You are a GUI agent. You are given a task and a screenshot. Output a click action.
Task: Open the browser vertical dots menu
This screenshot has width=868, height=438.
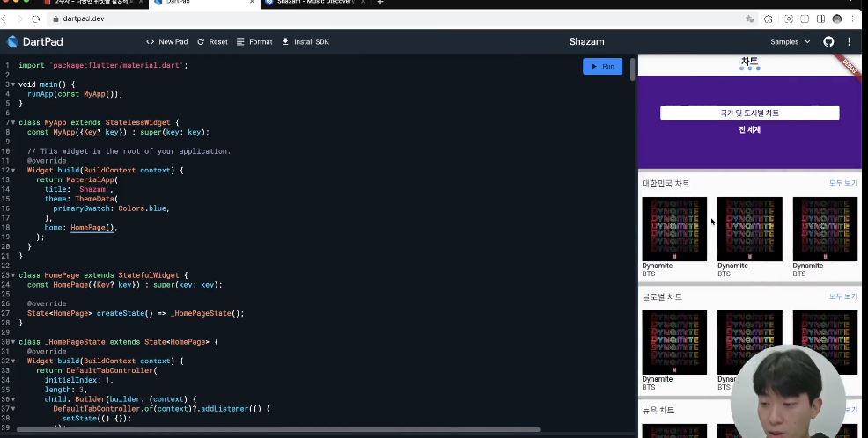852,18
